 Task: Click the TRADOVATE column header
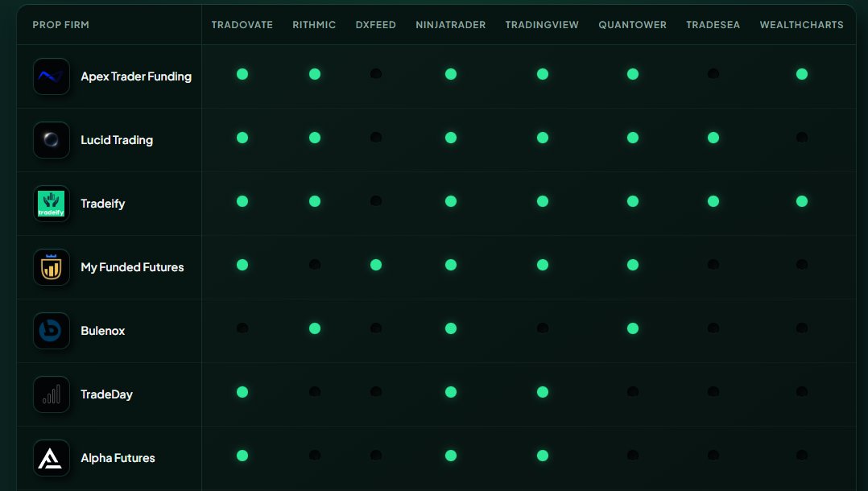point(242,25)
